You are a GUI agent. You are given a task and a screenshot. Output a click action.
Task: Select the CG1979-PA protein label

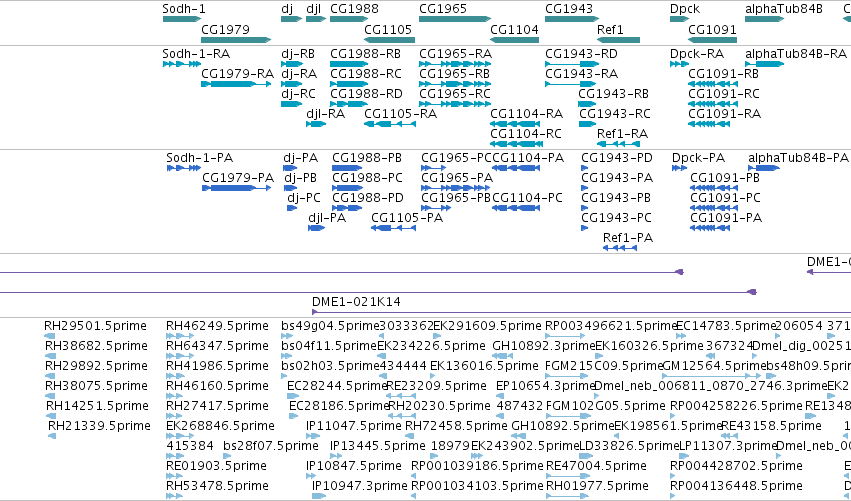tap(238, 178)
